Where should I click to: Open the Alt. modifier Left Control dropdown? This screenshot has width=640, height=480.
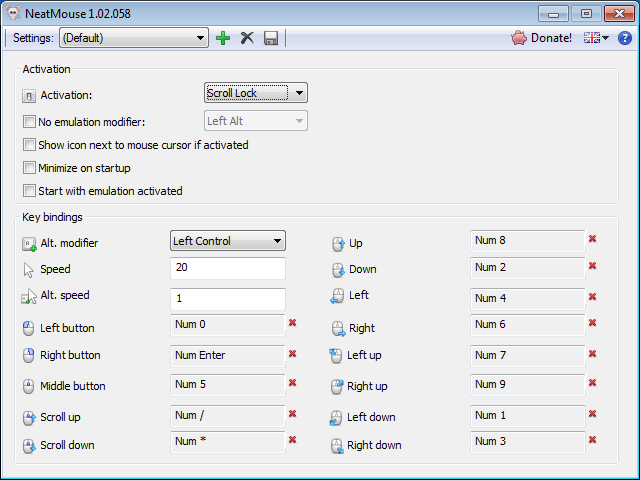[x=228, y=241]
